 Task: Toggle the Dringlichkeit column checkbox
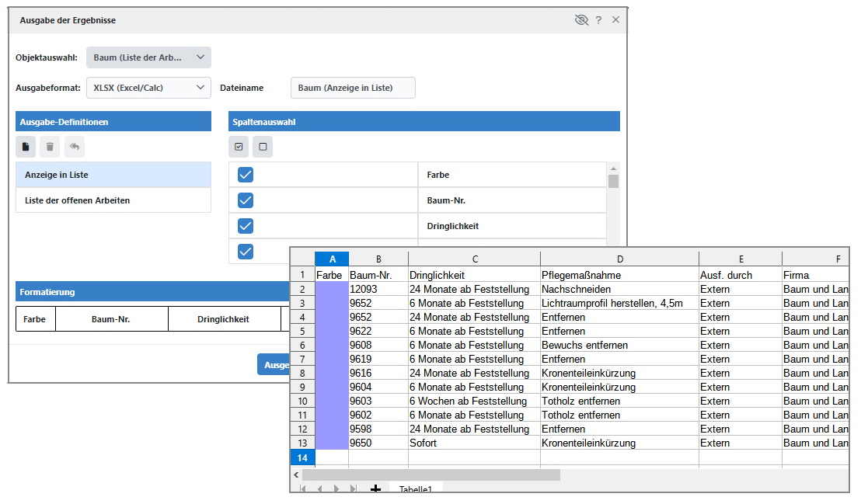246,226
